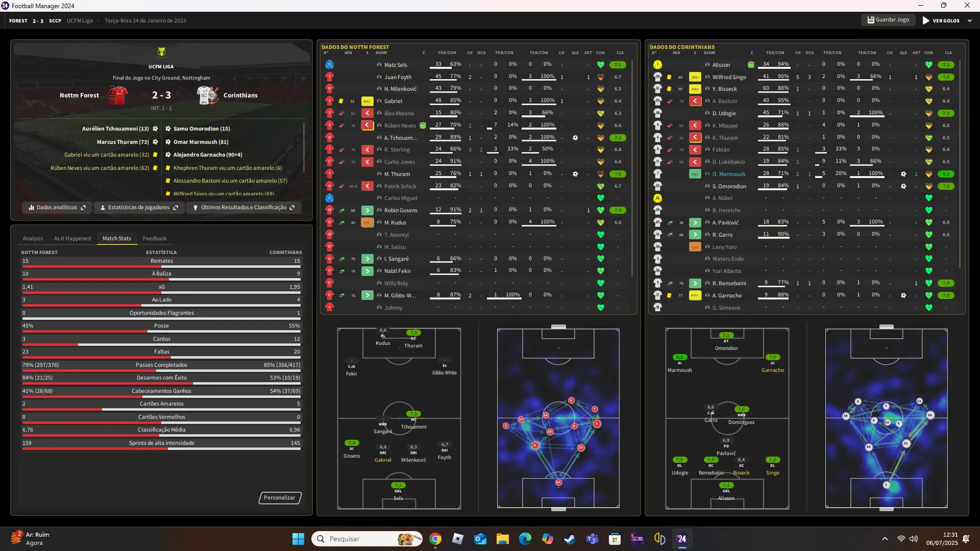Click A. Garnacho goal ball icon
The width and height of the screenshot is (980, 551).
[x=903, y=295]
